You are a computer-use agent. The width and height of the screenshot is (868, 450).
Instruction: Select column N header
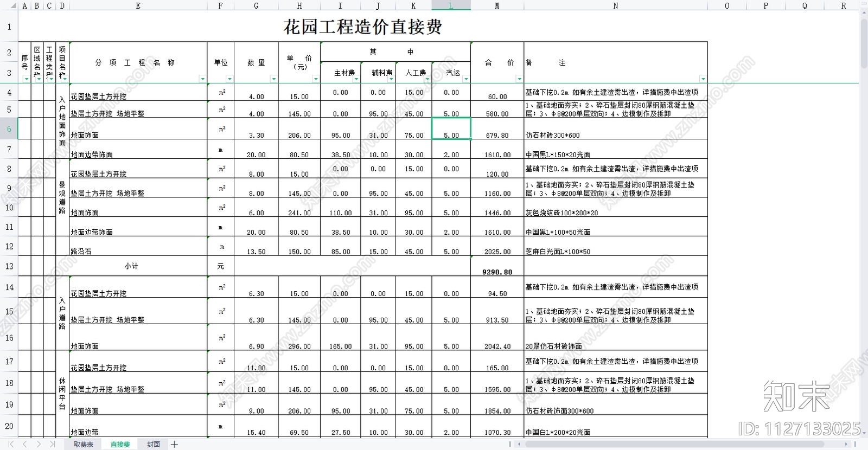coord(616,5)
